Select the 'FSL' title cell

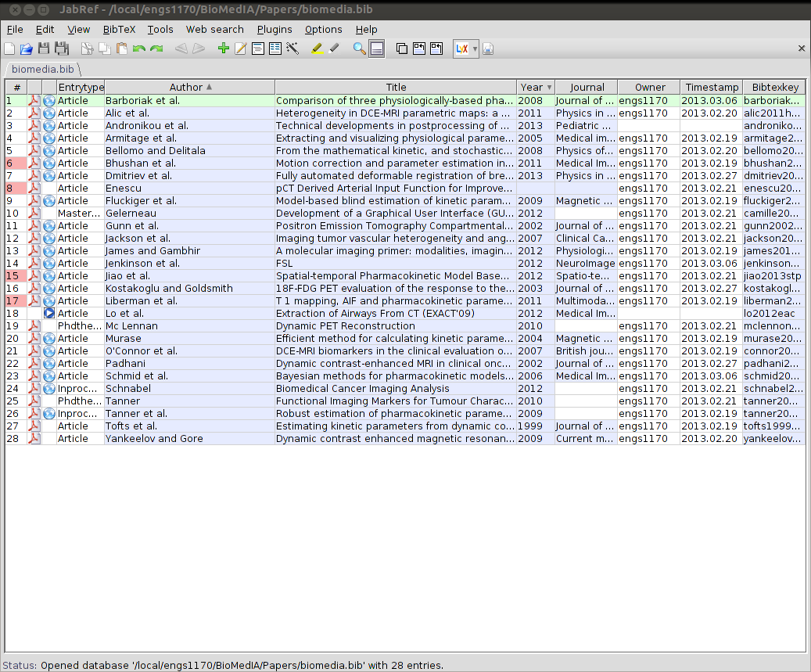coord(396,263)
